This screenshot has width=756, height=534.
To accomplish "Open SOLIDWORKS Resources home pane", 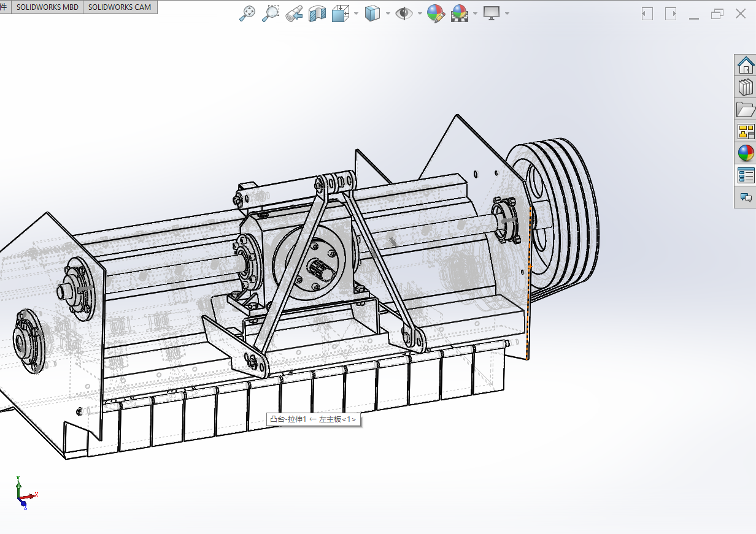I will click(746, 64).
